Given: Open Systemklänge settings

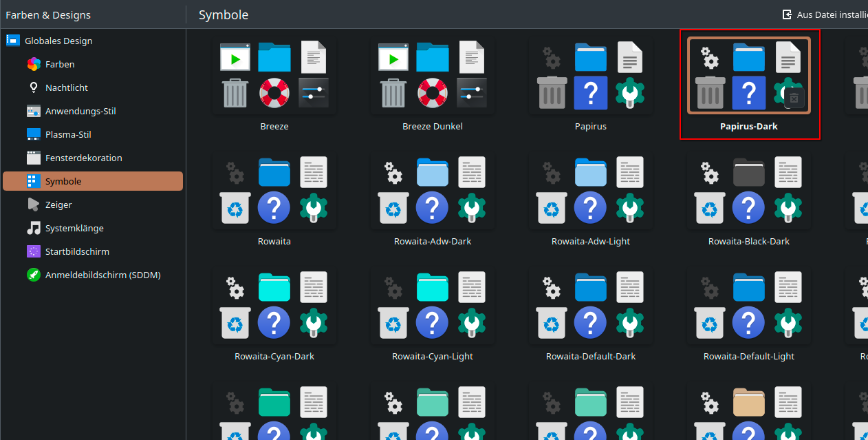Looking at the screenshot, I should click(x=93, y=228).
